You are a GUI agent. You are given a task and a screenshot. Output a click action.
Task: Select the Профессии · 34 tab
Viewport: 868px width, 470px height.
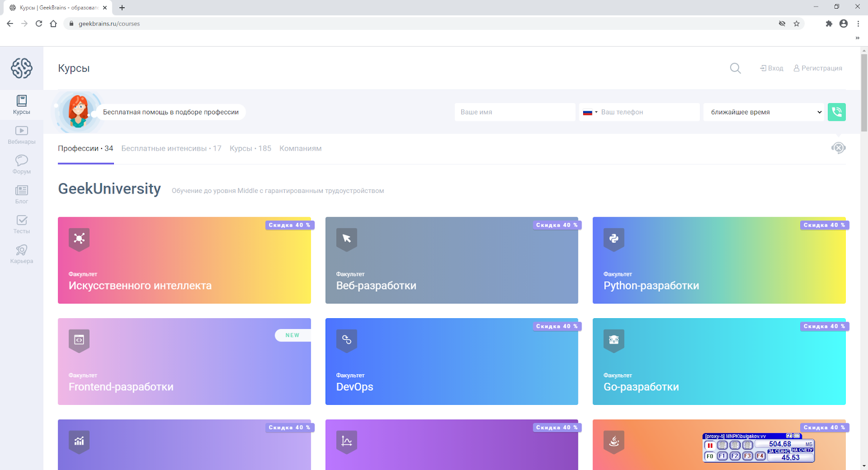pyautogui.click(x=86, y=149)
